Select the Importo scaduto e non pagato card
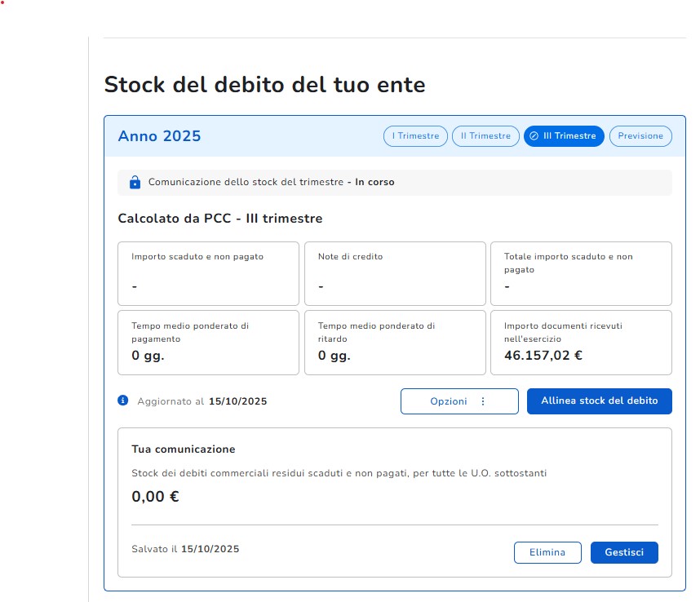This screenshot has height=602, width=700. pyautogui.click(x=208, y=273)
